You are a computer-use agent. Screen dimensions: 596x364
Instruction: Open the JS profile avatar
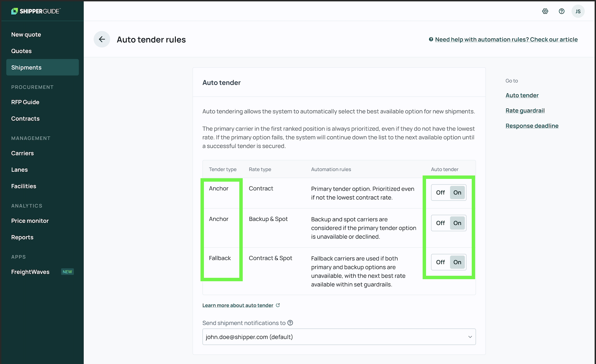coord(578,11)
